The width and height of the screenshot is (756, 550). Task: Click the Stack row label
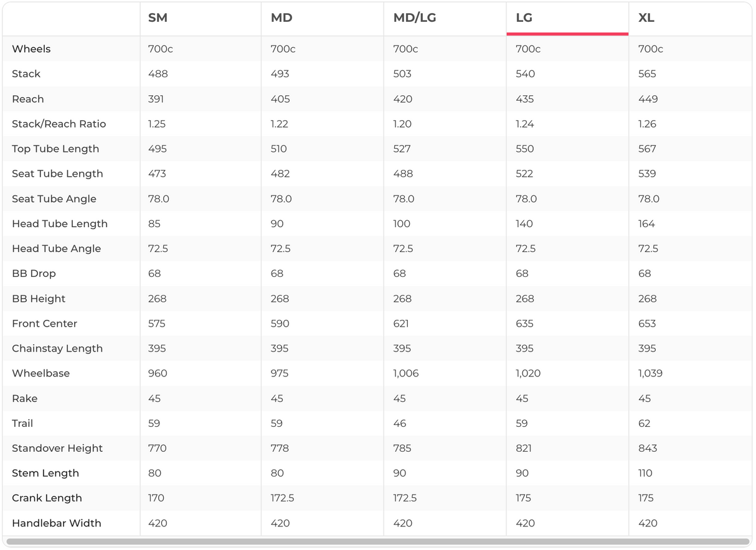coord(26,74)
